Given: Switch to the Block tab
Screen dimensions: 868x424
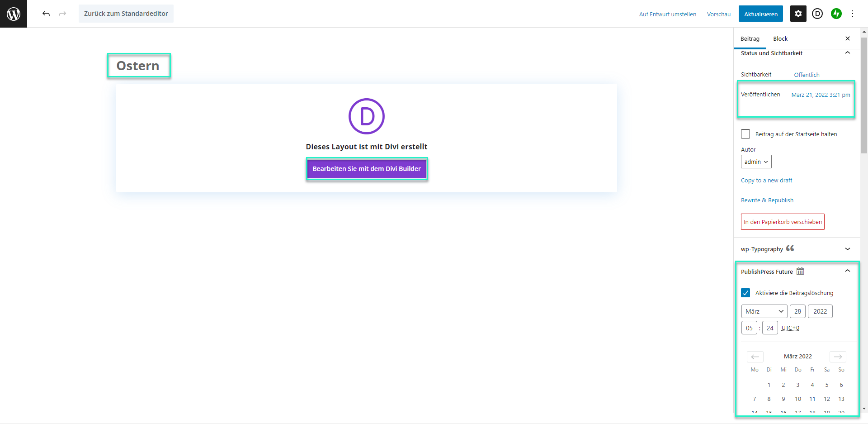Looking at the screenshot, I should (x=780, y=38).
